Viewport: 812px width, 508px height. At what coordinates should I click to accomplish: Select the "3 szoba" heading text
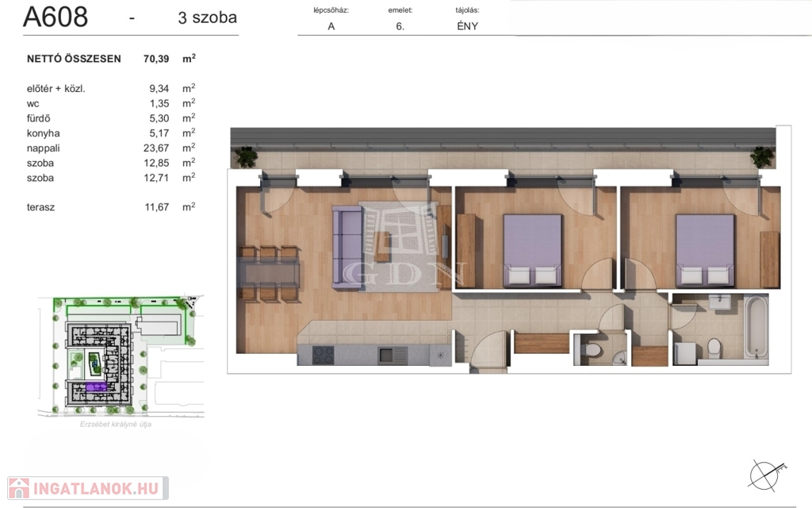click(x=208, y=18)
